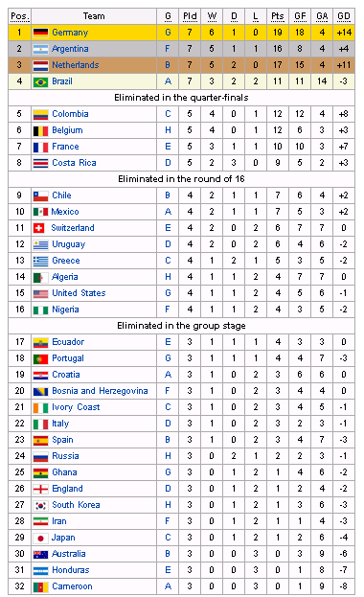
Task: Open the Netherlands team link
Action: point(76,65)
